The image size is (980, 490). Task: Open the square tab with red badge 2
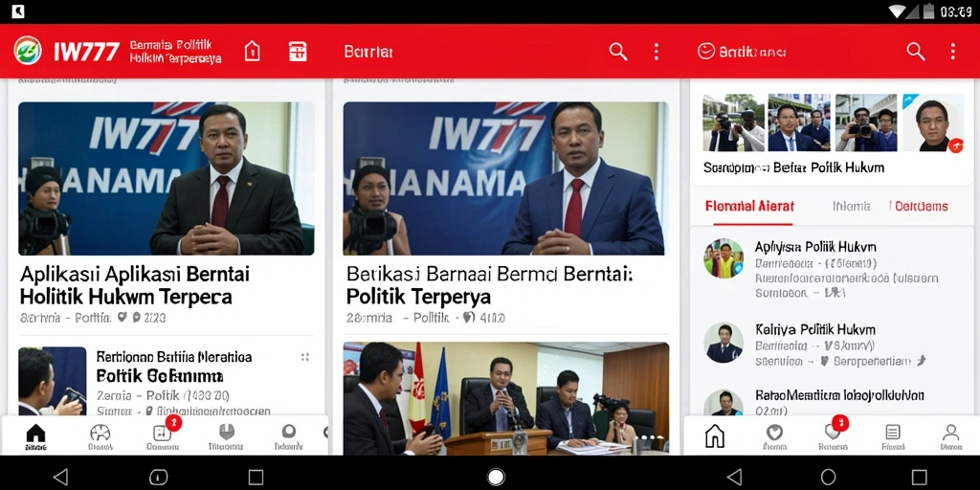(x=163, y=436)
